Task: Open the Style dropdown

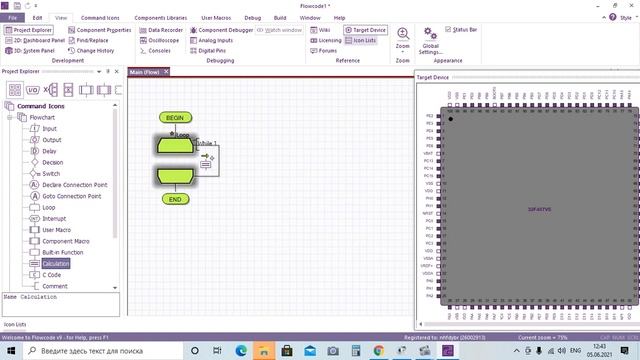Action: (x=629, y=18)
